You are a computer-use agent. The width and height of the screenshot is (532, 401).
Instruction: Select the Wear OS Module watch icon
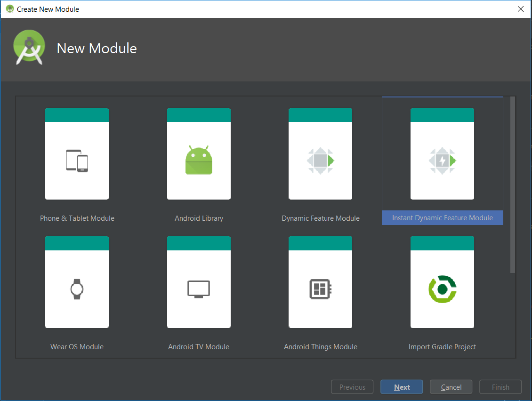[x=77, y=289]
